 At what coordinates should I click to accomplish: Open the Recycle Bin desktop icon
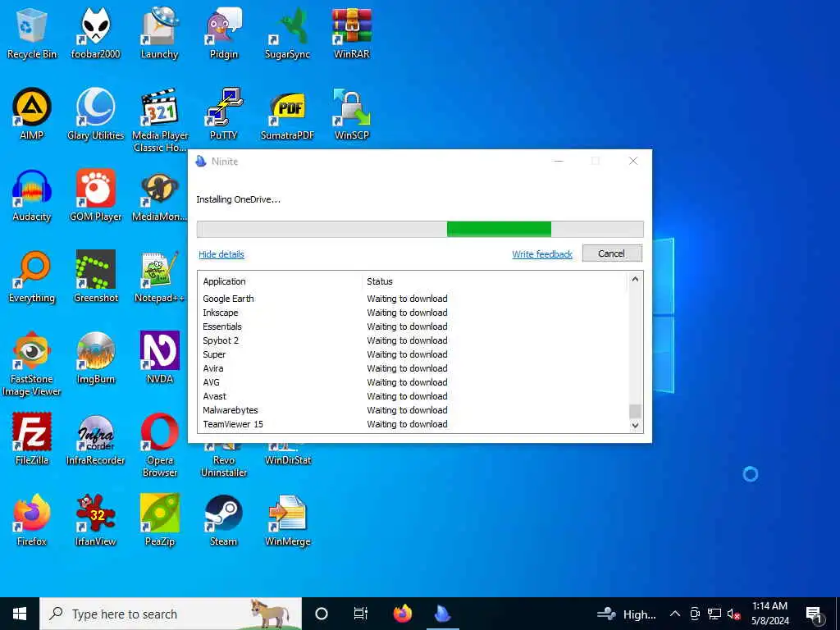point(32,32)
